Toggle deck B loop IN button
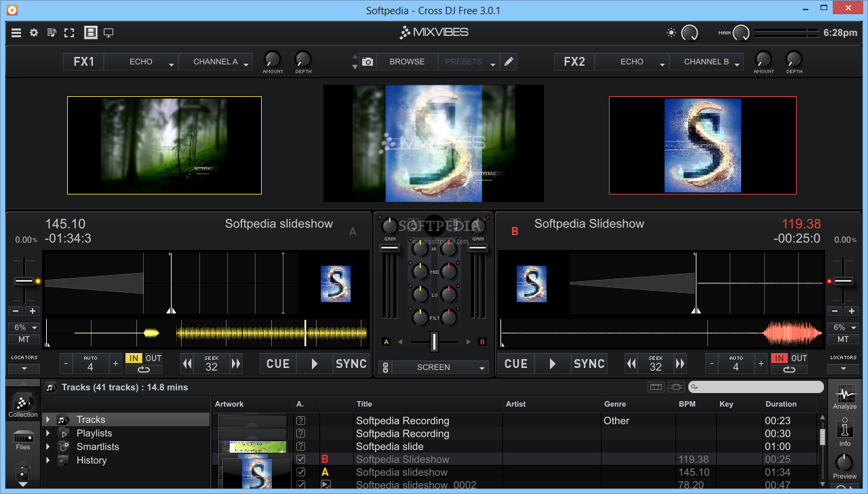The image size is (868, 494). [780, 358]
